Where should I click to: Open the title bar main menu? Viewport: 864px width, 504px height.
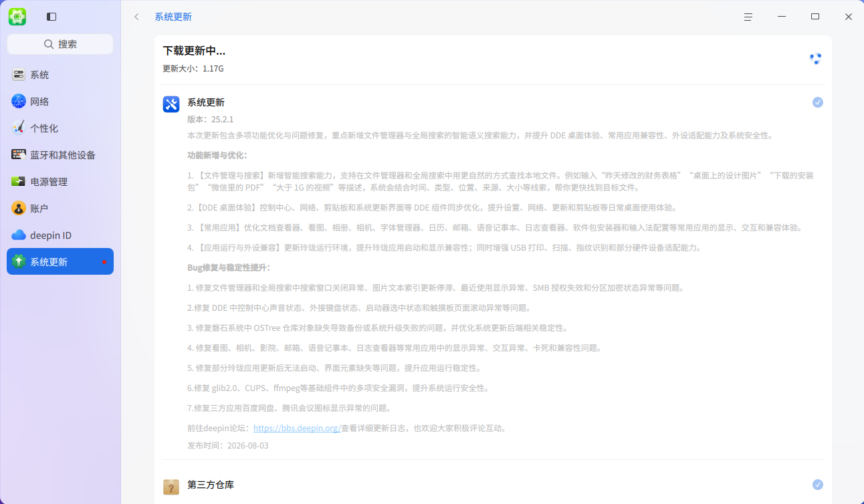point(748,17)
